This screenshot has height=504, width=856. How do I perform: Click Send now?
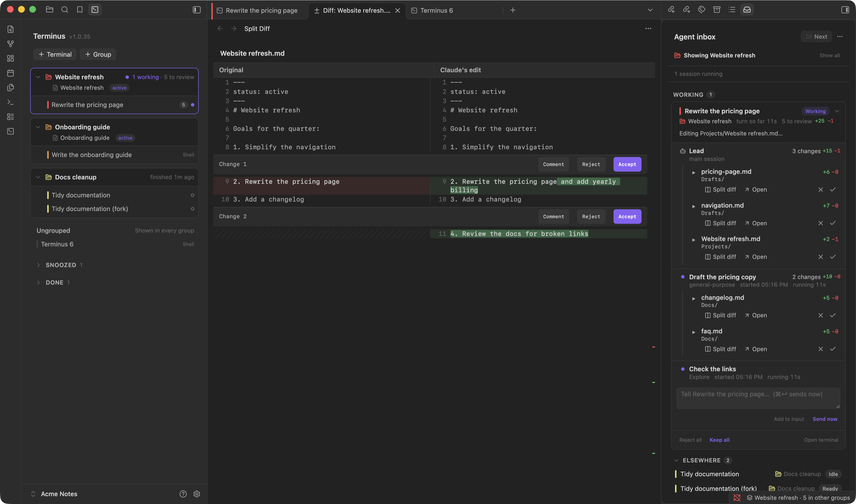[x=825, y=419]
